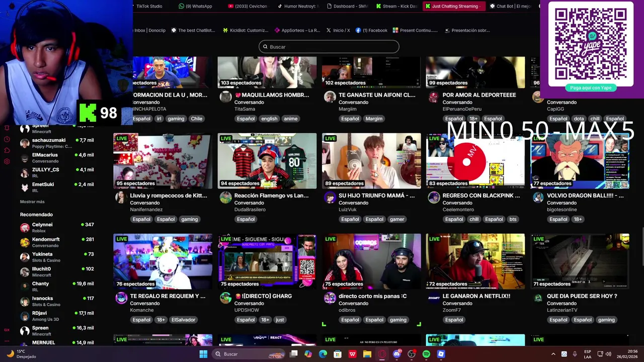644x362 pixels.
Task: Switch to the Dashboard - SMM tab
Action: pyautogui.click(x=347, y=6)
